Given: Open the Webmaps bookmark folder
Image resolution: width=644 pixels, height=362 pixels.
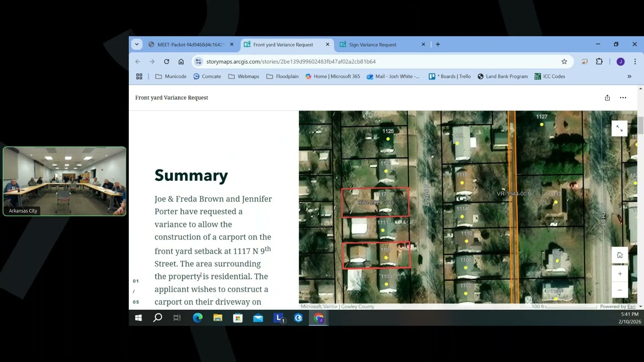Looking at the screenshot, I should coord(244,76).
